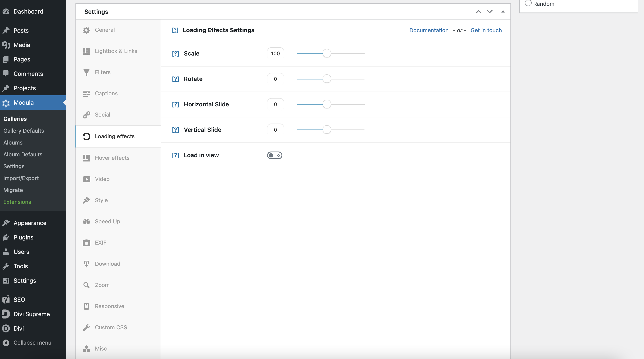Open help tooltip next to Scale

tap(176, 53)
